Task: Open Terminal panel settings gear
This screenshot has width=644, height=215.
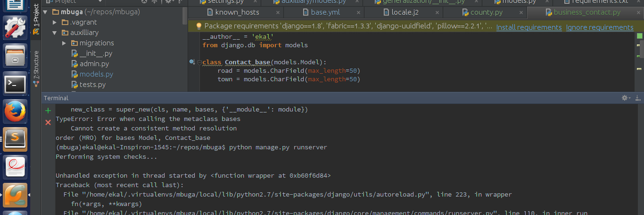Action: (x=625, y=98)
